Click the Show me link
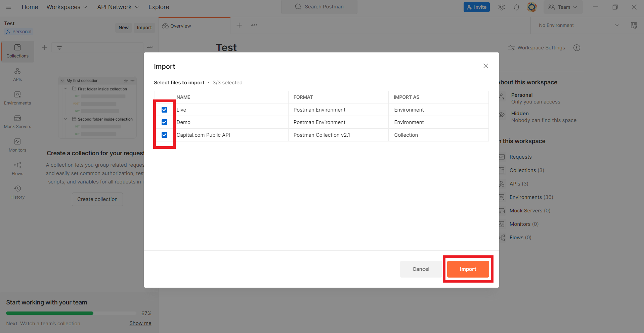The image size is (644, 333). 140,323
